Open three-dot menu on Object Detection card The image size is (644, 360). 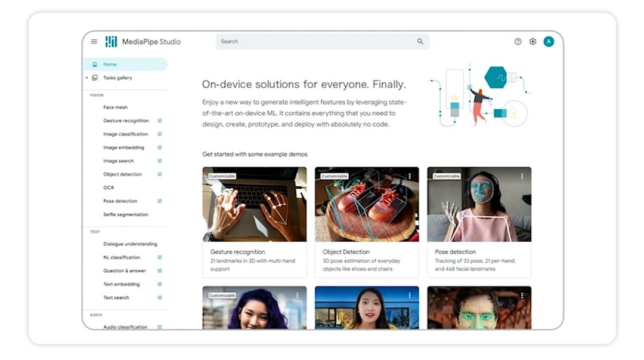(x=410, y=176)
